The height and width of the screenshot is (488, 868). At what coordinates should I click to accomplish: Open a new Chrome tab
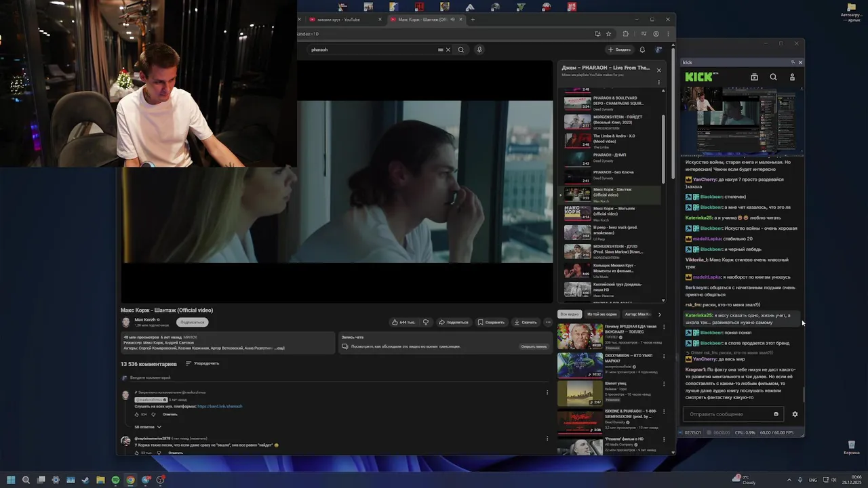[473, 20]
